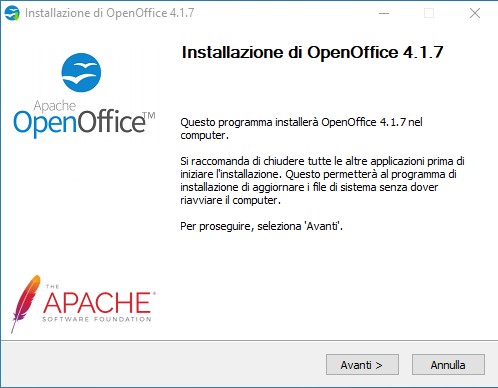Select the red APACHE wordmark
Image resolution: width=498 pixels, height=388 pixels.
click(97, 302)
